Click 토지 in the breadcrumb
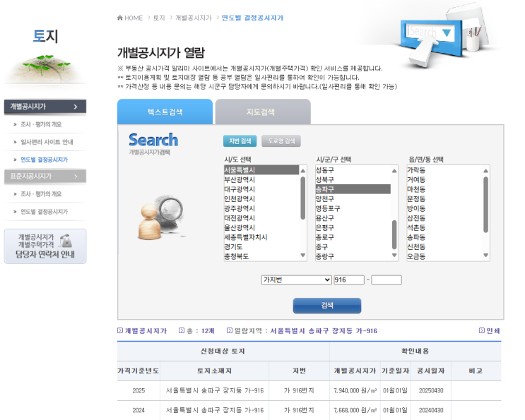Image resolution: width=525 pixels, height=420 pixels. (159, 18)
